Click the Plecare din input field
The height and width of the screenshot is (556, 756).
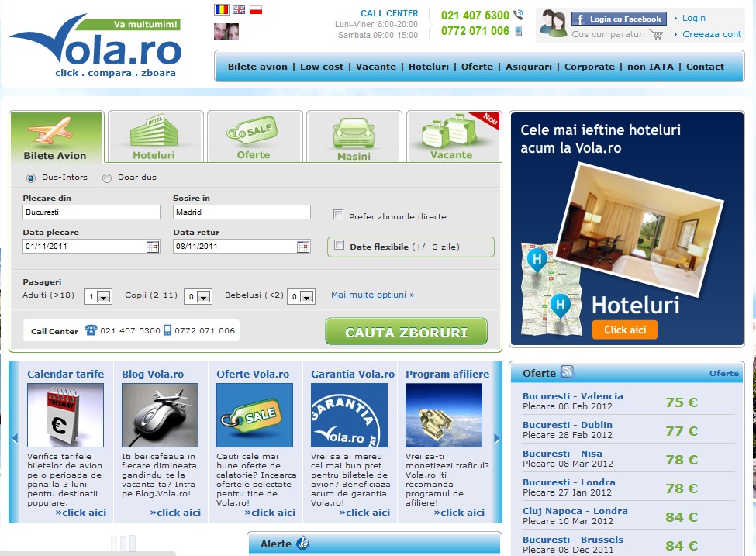pos(91,212)
